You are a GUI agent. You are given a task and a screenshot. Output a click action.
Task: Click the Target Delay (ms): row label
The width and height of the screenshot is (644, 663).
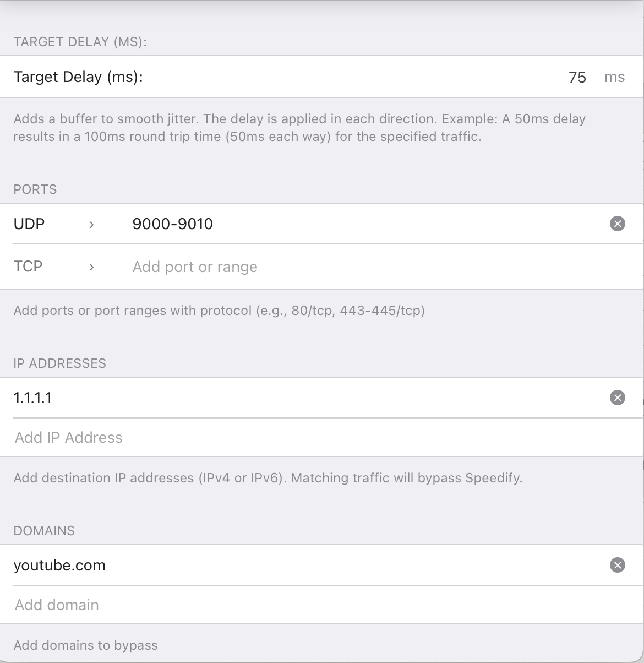[x=78, y=77]
